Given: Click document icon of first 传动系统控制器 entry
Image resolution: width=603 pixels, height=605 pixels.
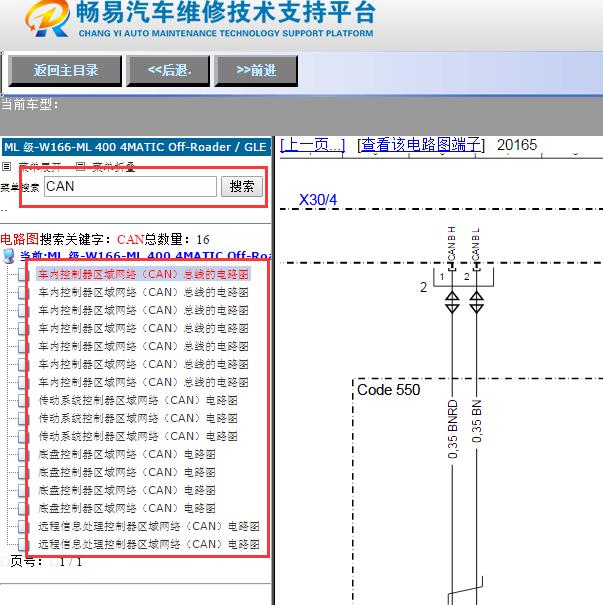Looking at the screenshot, I should click(23, 401).
